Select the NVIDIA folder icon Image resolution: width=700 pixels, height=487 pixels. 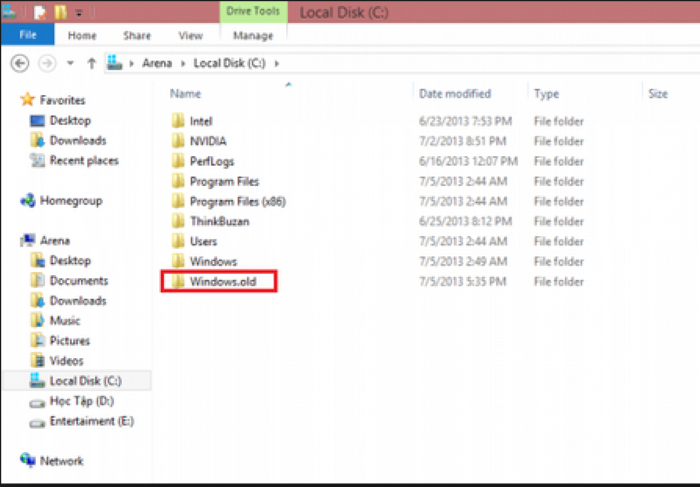tap(178, 141)
